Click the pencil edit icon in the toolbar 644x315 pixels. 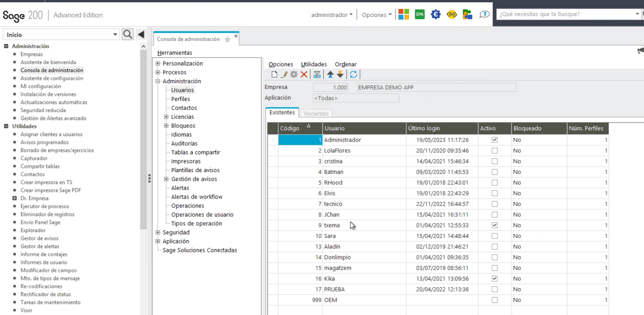[x=284, y=75]
